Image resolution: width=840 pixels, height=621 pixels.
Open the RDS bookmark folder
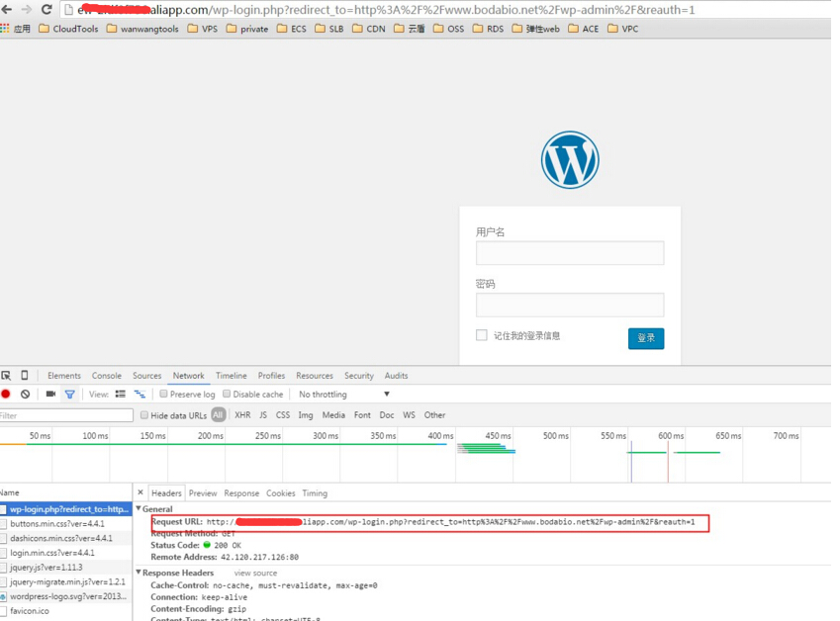pos(488,29)
